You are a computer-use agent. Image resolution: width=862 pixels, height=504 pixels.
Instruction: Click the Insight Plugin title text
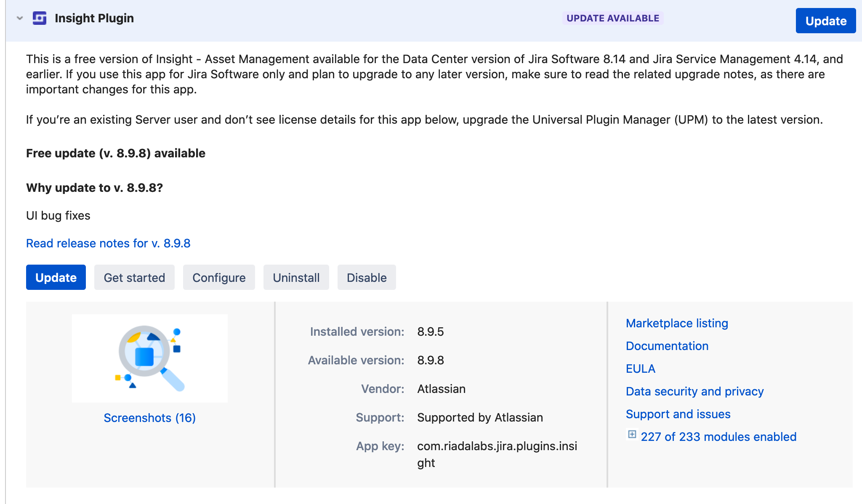tap(94, 18)
